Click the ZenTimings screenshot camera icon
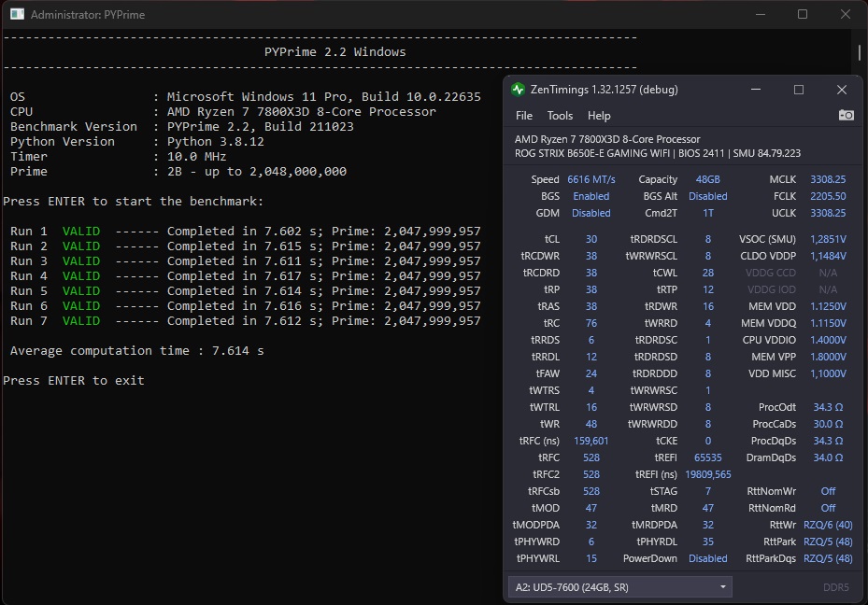This screenshot has width=868, height=605. point(846,115)
